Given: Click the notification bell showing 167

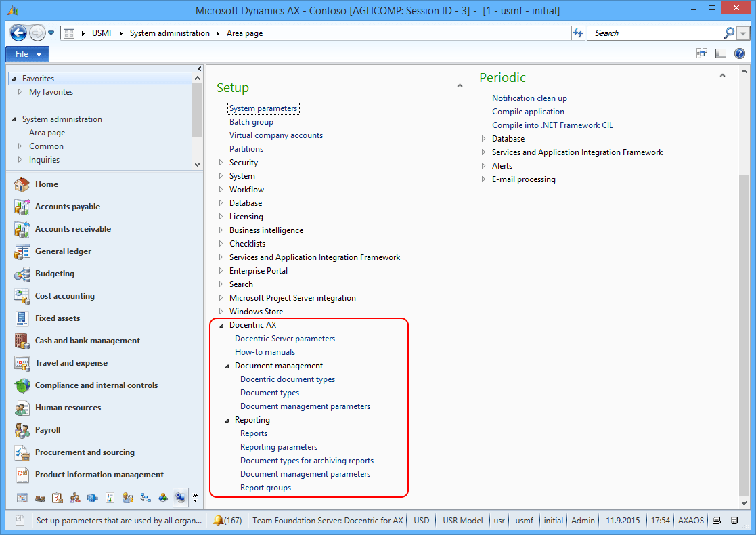Looking at the screenshot, I should click(227, 521).
